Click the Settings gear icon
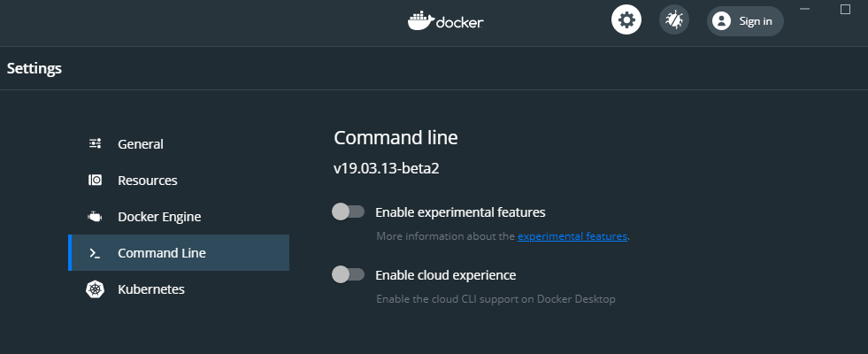Screen dimensions: 868x354 [x=626, y=20]
